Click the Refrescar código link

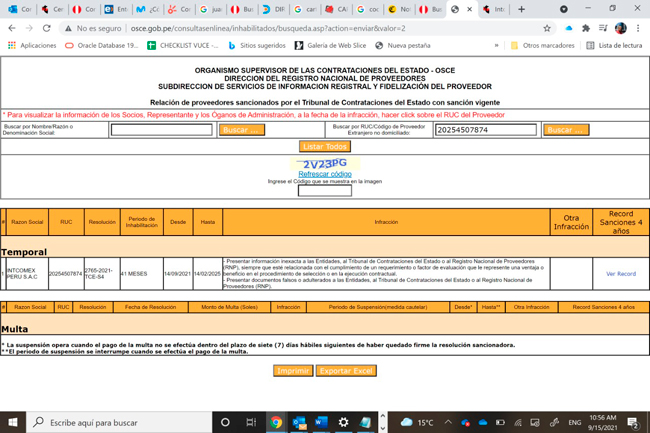pos(325,174)
